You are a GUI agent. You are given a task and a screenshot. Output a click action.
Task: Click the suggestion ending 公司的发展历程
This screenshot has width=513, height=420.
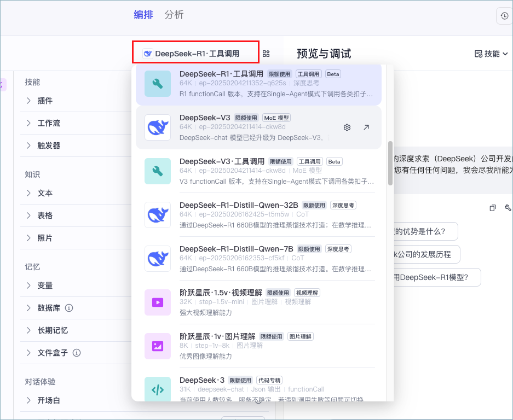point(427,254)
